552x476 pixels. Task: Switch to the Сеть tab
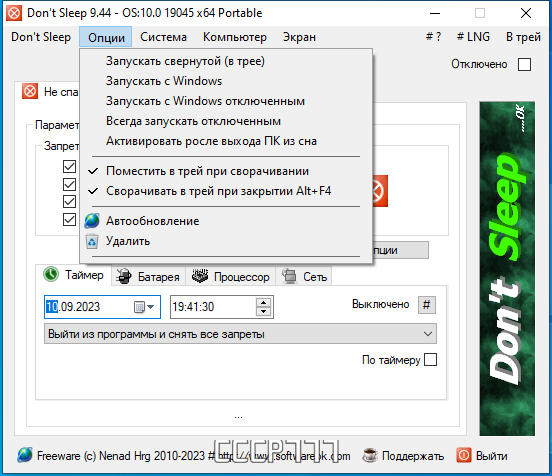(x=305, y=277)
